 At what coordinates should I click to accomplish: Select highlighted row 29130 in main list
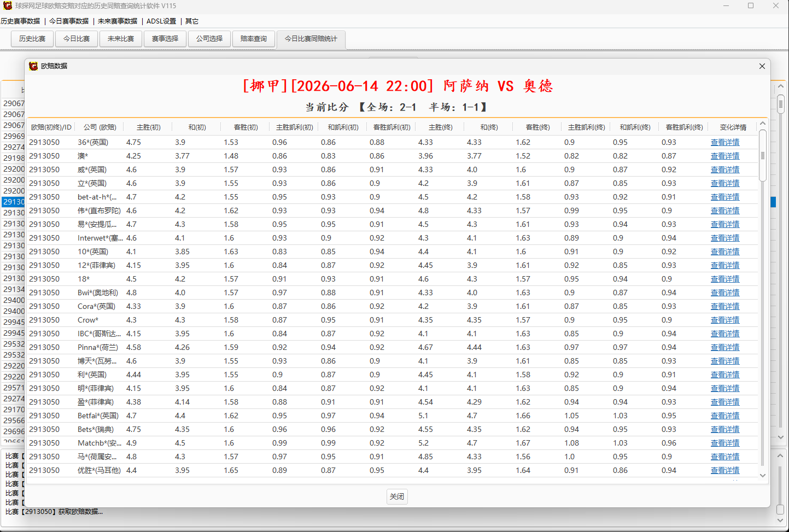14,202
